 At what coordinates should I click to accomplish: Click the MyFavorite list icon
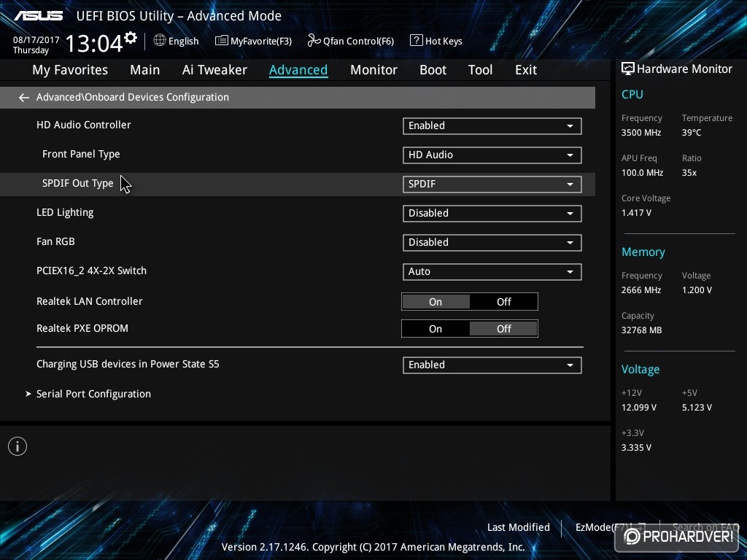(x=221, y=41)
